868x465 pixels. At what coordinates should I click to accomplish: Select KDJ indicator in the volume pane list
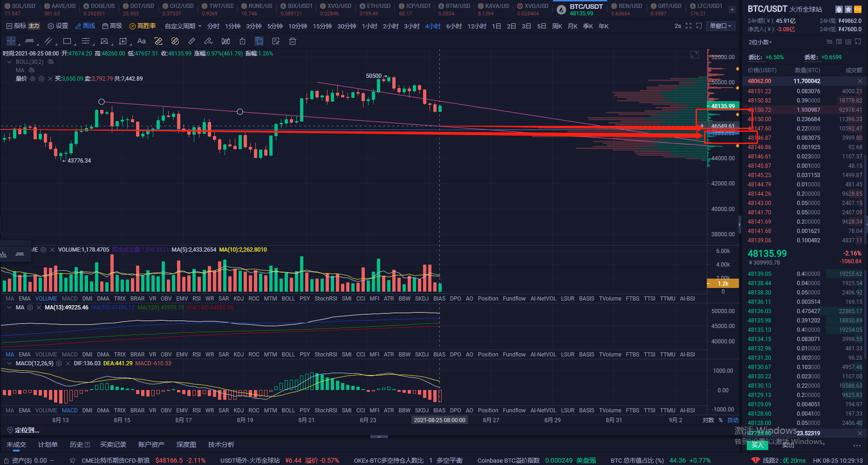tap(239, 299)
